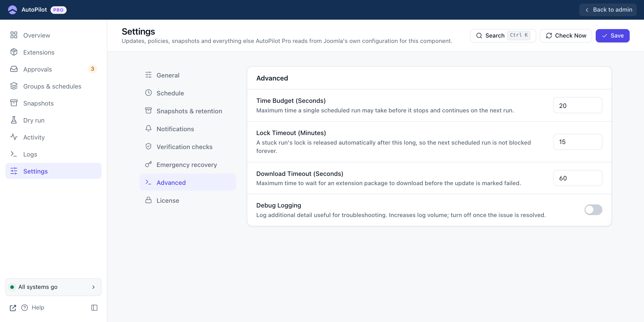Image resolution: width=644 pixels, height=322 pixels.
Task: Open the General settings tab
Action: click(188, 75)
